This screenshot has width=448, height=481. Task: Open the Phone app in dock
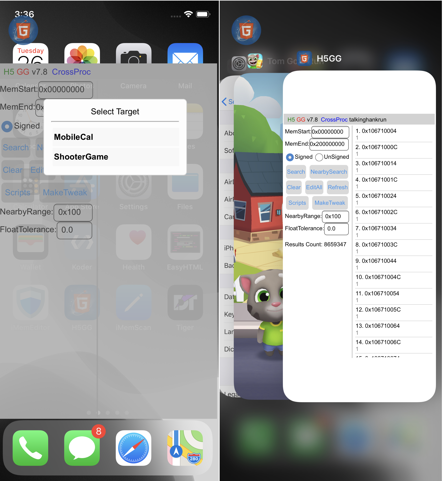30,448
